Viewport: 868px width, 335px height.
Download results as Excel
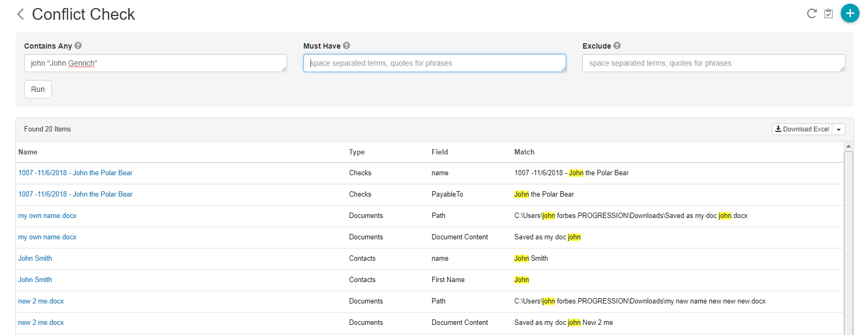click(802, 129)
